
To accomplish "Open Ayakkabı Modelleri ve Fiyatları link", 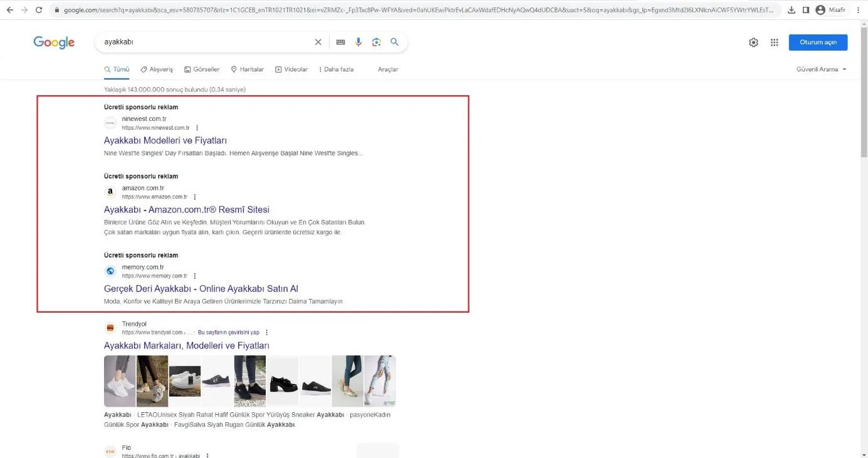I will [x=165, y=140].
